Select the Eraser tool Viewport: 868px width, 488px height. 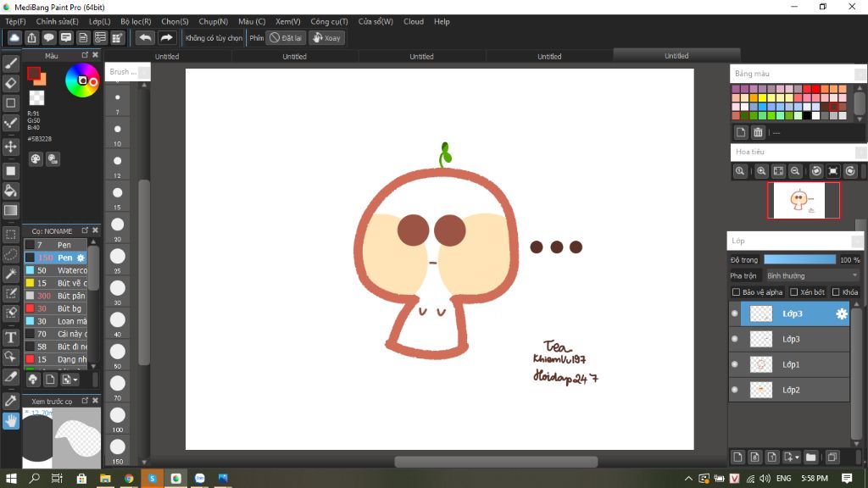pyautogui.click(x=11, y=83)
